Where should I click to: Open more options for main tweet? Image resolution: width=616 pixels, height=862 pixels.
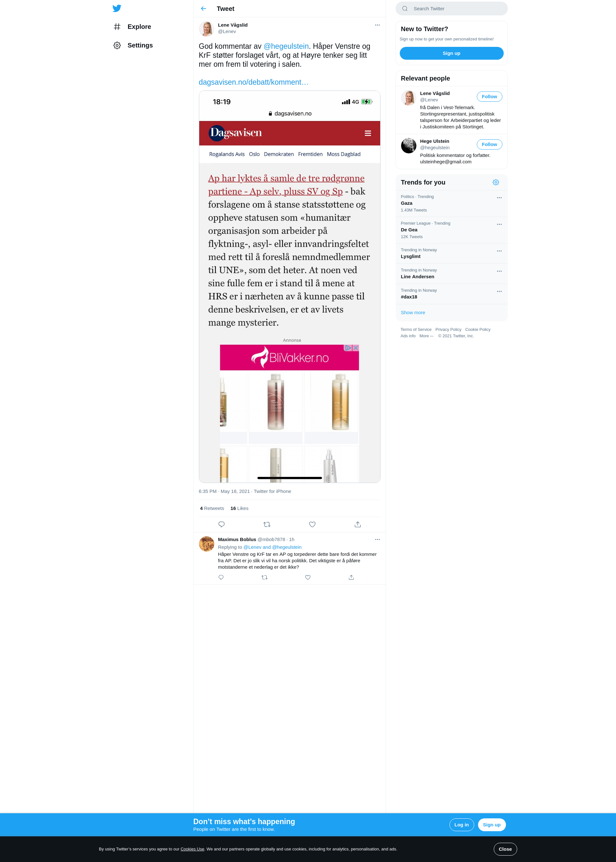pos(377,25)
